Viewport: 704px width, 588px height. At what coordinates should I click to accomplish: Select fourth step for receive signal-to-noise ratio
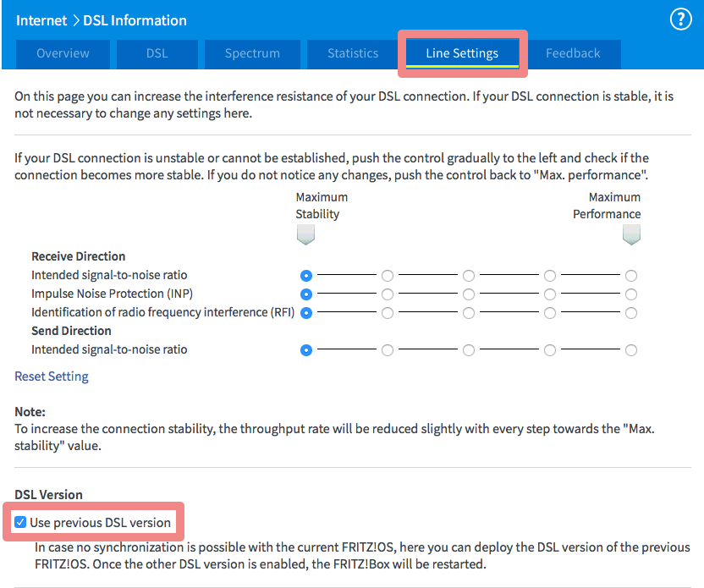click(x=550, y=276)
